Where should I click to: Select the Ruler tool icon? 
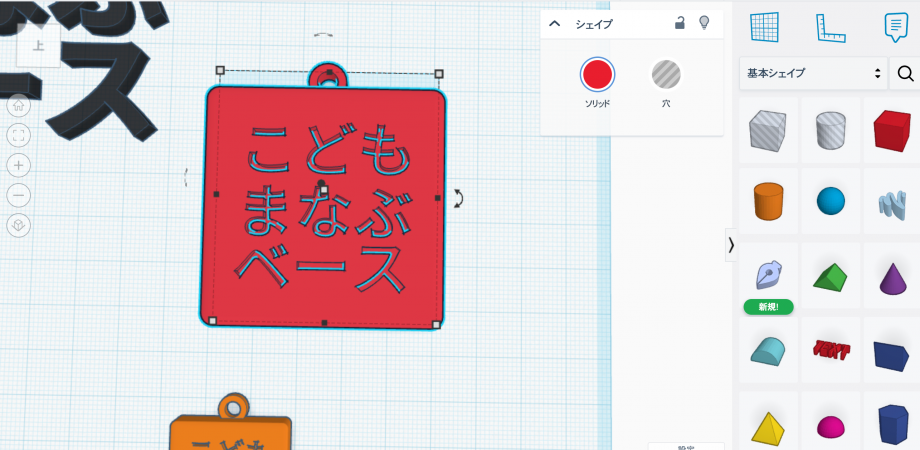[831, 27]
